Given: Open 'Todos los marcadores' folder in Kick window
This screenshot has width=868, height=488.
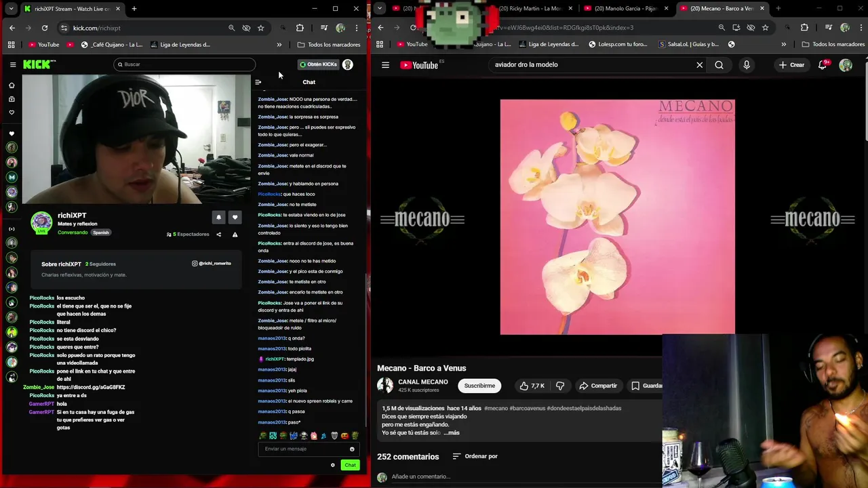Looking at the screenshot, I should click(x=329, y=45).
